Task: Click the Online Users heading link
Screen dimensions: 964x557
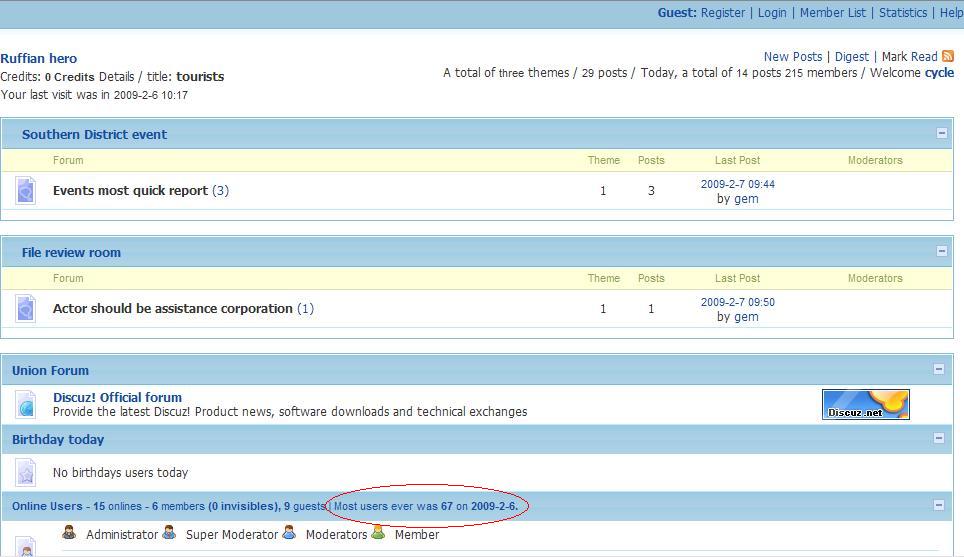Action: coord(47,506)
